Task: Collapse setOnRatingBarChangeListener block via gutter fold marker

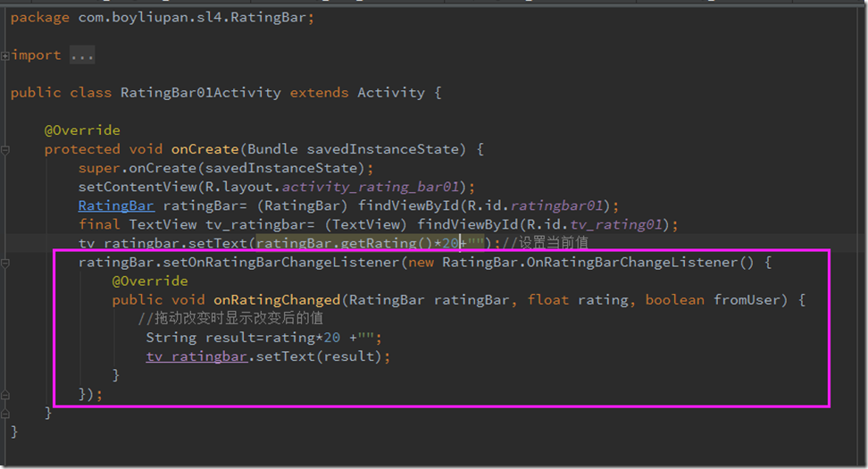Action: (5, 263)
